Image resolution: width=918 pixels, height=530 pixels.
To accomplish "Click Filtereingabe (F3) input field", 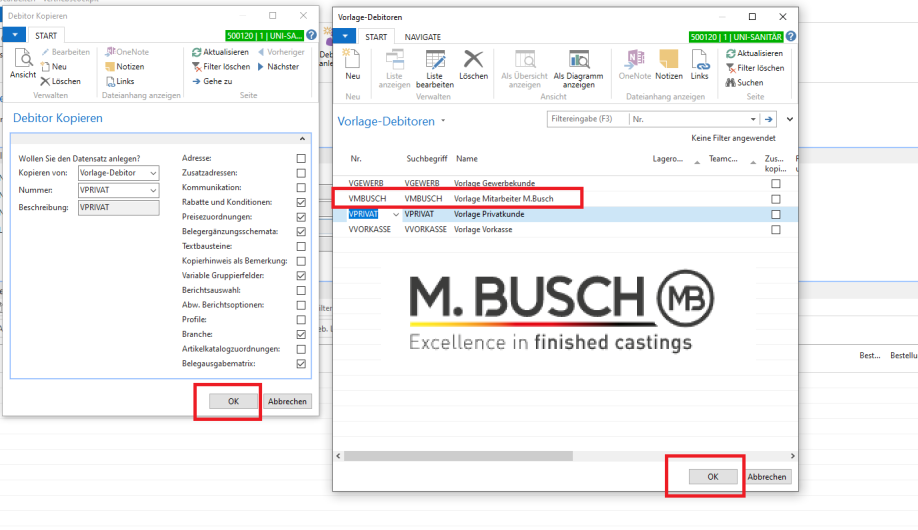I will (587, 119).
